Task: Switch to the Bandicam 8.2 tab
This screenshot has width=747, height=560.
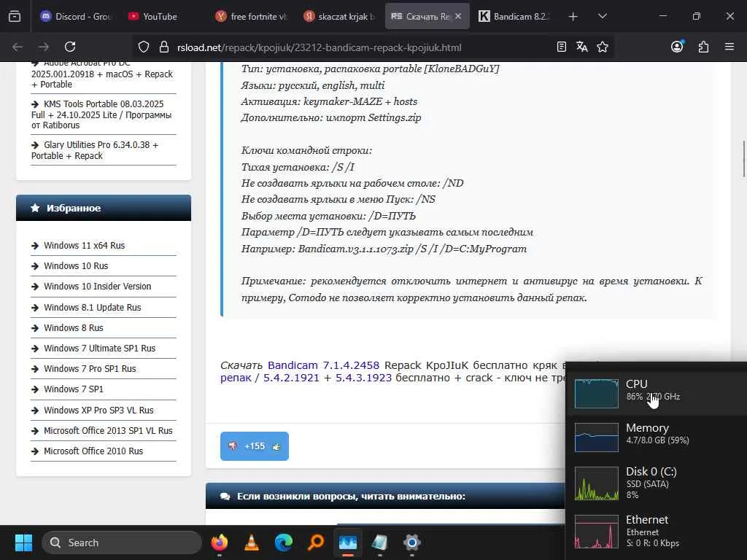Action: pos(514,16)
